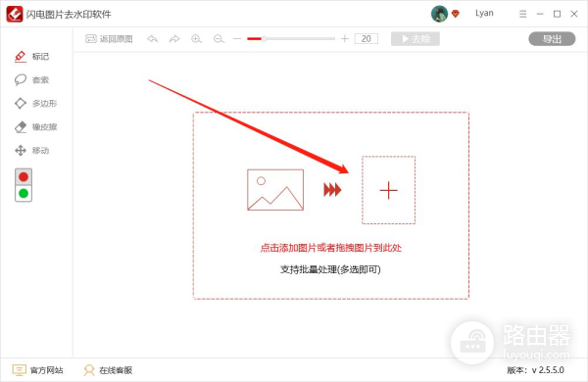This screenshot has height=382, width=588.
Task: Click the brush size value field showing 20
Action: tap(367, 38)
